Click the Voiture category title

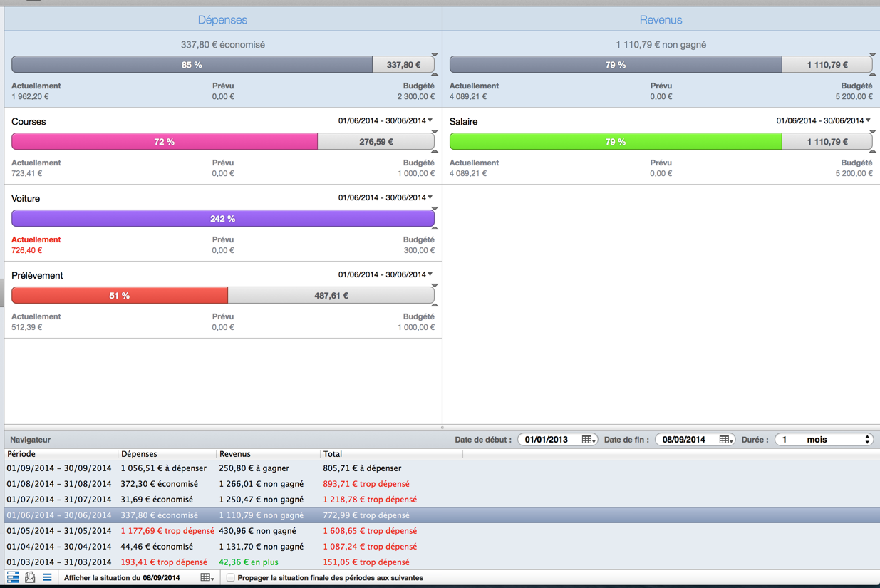[x=26, y=199]
